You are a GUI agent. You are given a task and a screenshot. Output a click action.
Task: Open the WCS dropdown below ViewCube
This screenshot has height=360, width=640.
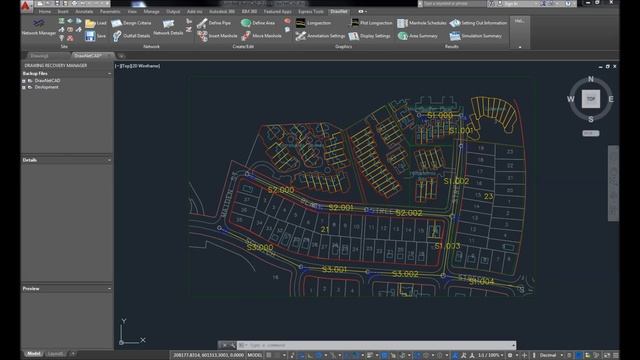(x=591, y=133)
